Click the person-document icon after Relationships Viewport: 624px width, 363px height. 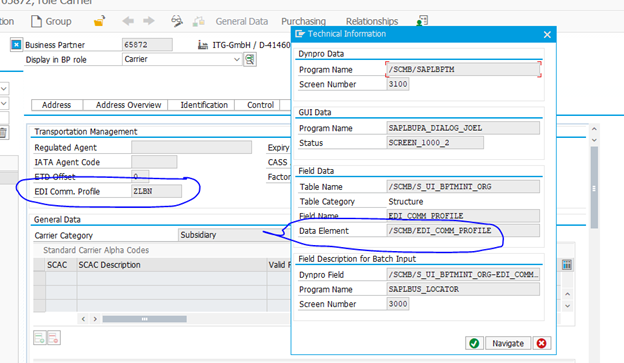pyautogui.click(x=422, y=21)
